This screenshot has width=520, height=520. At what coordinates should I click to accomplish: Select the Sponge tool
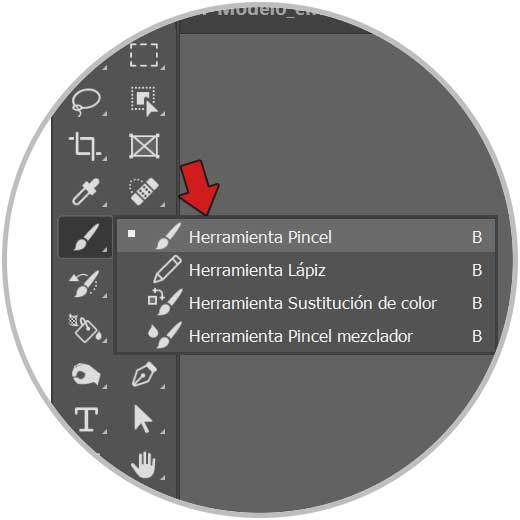[x=86, y=374]
